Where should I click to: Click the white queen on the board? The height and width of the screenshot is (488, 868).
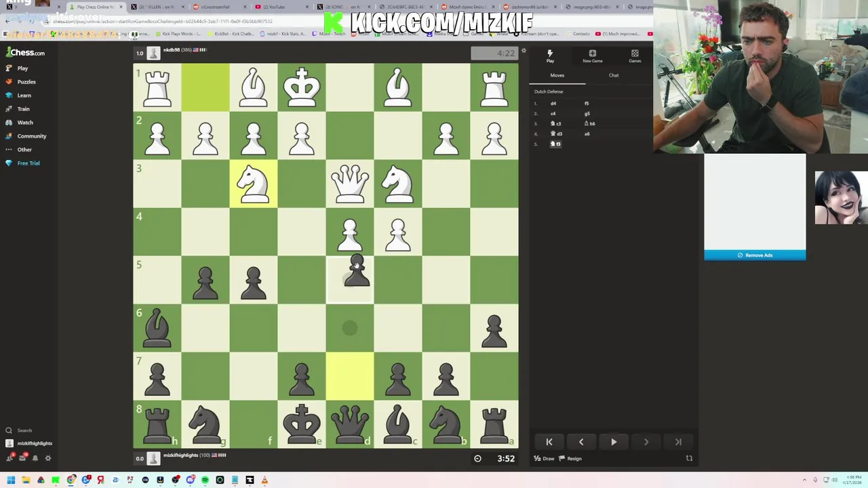(x=349, y=184)
